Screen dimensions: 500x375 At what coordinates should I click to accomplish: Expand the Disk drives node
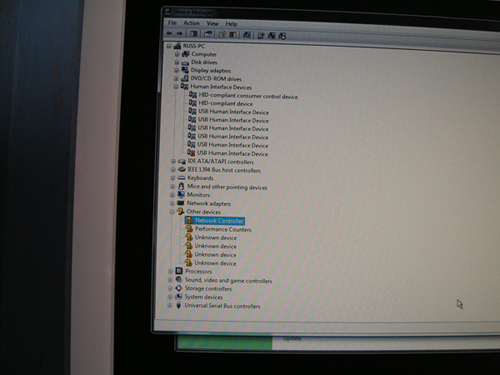click(177, 62)
